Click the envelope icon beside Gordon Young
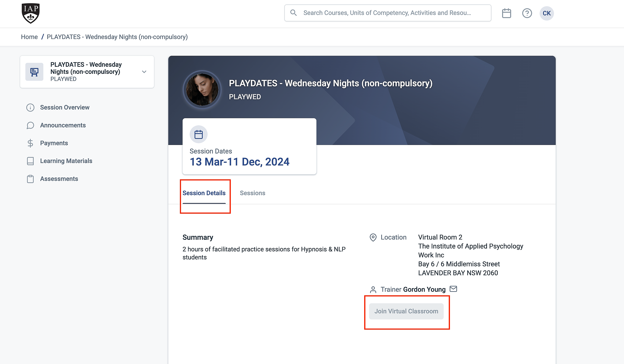The image size is (624, 364). click(453, 289)
